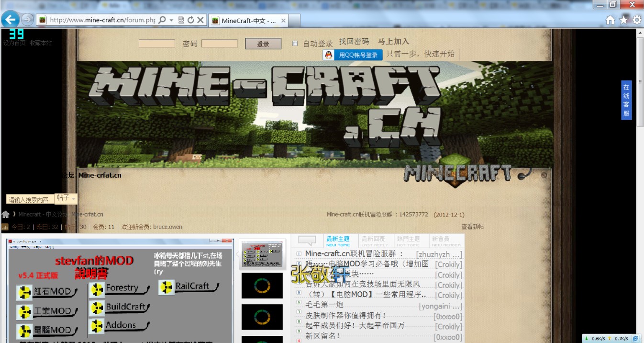The width and height of the screenshot is (644, 343).
Task: Go back using the browser Back arrow
Action: [x=10, y=20]
